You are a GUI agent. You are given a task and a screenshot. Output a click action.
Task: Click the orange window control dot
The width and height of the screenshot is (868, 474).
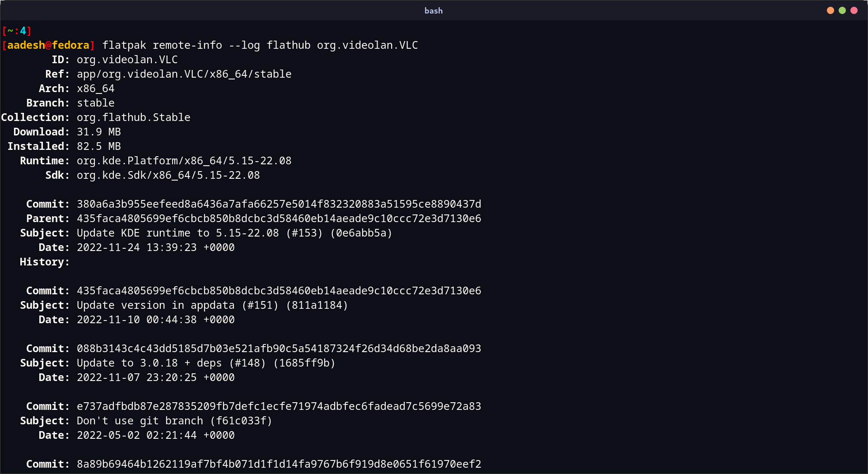point(831,10)
